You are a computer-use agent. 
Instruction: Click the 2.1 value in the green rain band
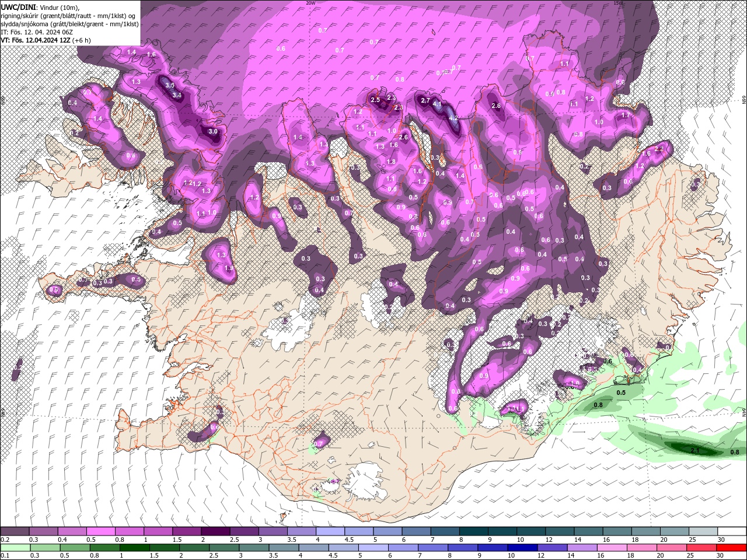pos(695,451)
